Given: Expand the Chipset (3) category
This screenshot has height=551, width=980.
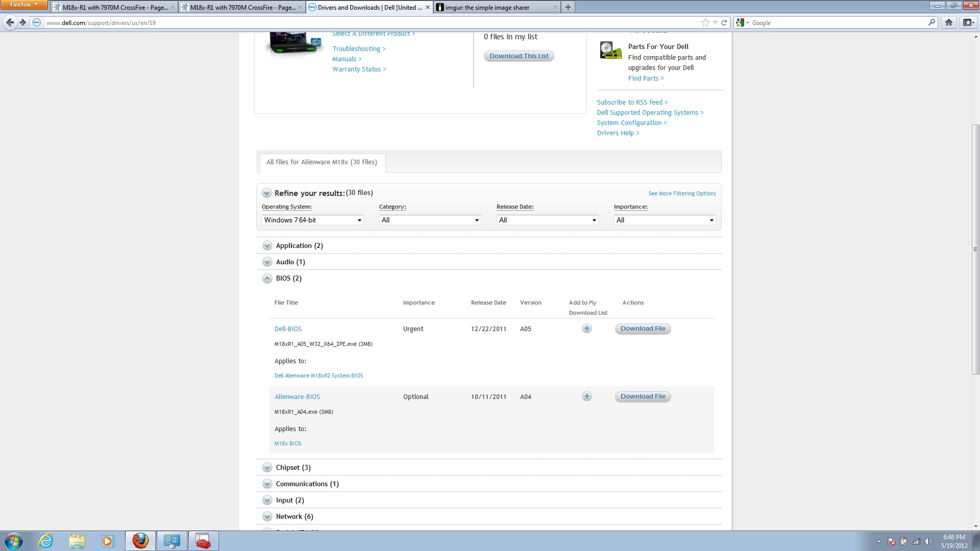Looking at the screenshot, I should (267, 468).
